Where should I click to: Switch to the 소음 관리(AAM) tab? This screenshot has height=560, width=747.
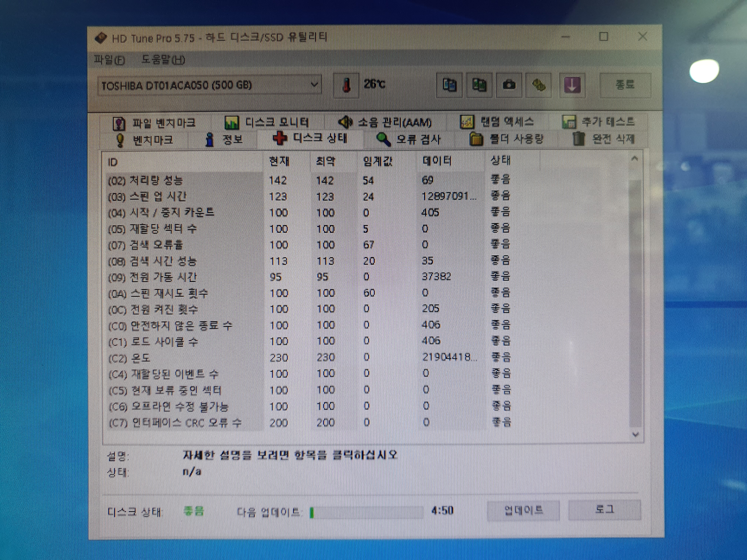pos(385,122)
